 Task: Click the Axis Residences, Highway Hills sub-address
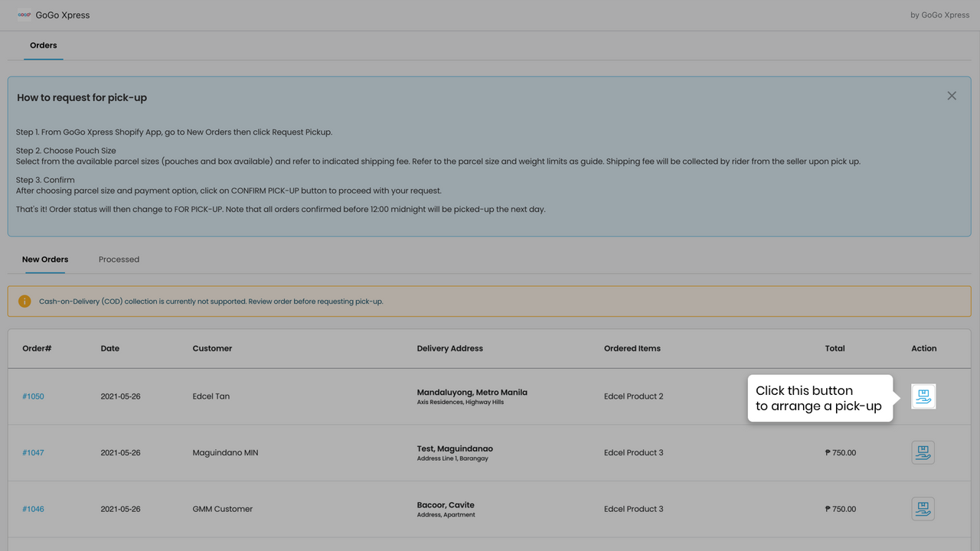click(460, 402)
